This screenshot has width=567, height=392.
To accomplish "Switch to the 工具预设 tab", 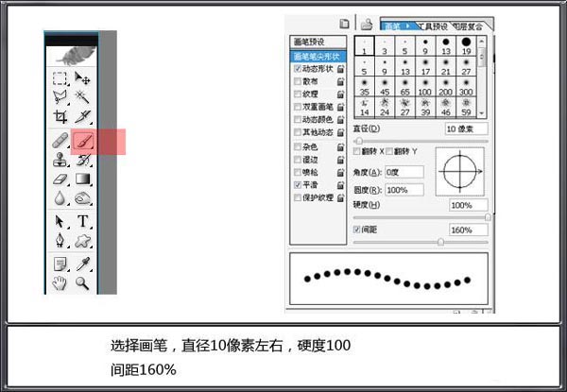I will pos(433,26).
